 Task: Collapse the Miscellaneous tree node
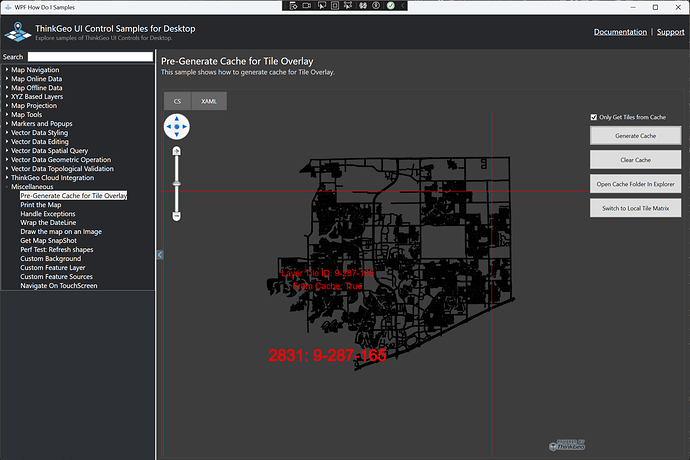(x=7, y=187)
